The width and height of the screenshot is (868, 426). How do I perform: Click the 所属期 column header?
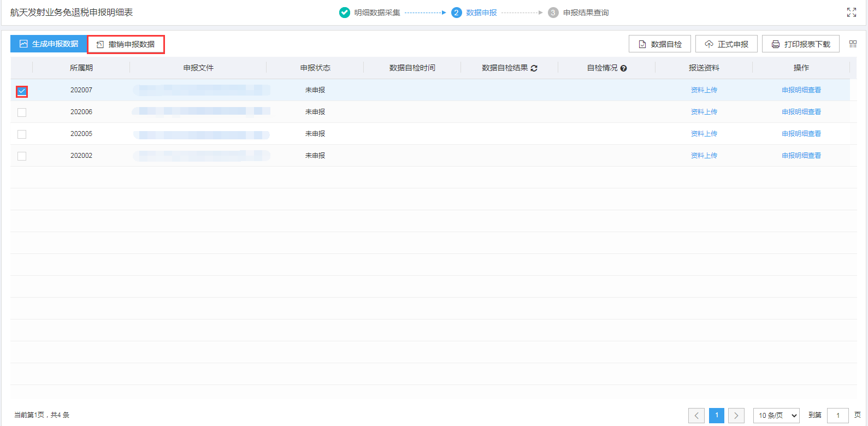[x=81, y=68]
